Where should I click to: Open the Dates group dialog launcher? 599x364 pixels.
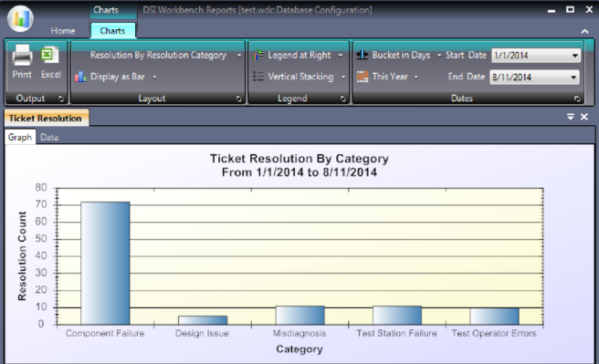click(577, 99)
